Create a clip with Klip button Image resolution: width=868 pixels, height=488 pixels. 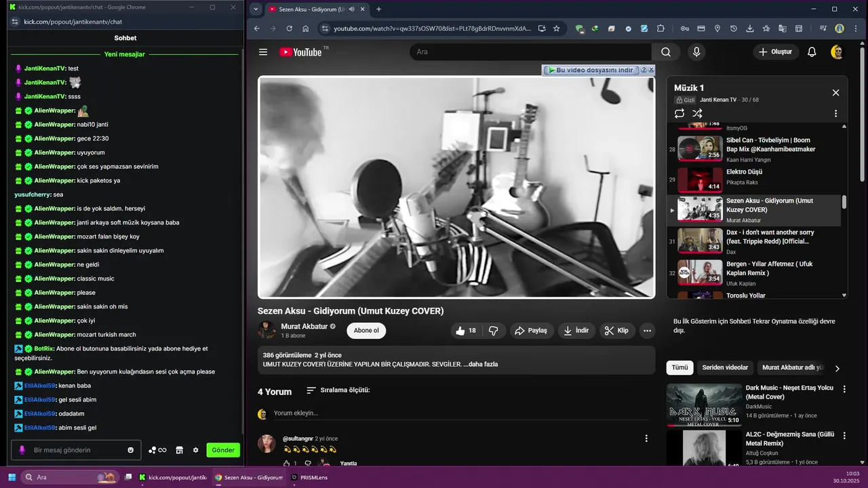[617, 331]
